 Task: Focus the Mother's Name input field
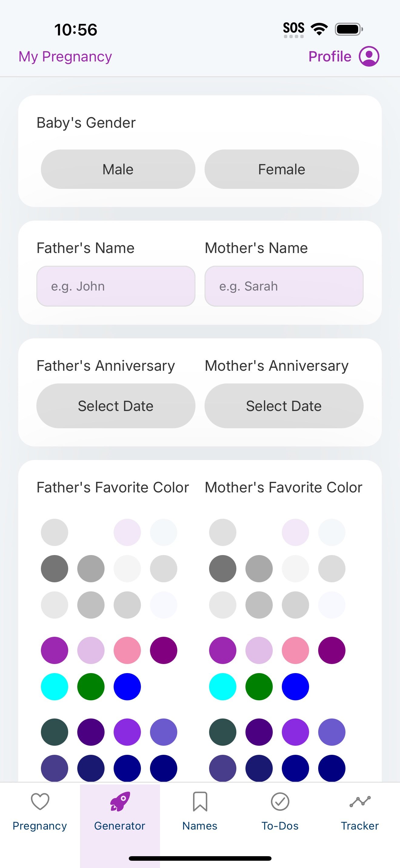pyautogui.click(x=284, y=286)
